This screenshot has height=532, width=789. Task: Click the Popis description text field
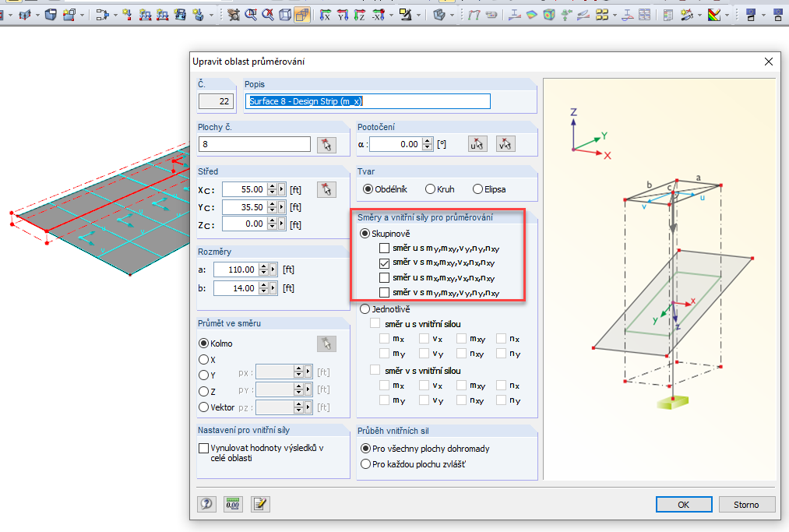pos(368,101)
